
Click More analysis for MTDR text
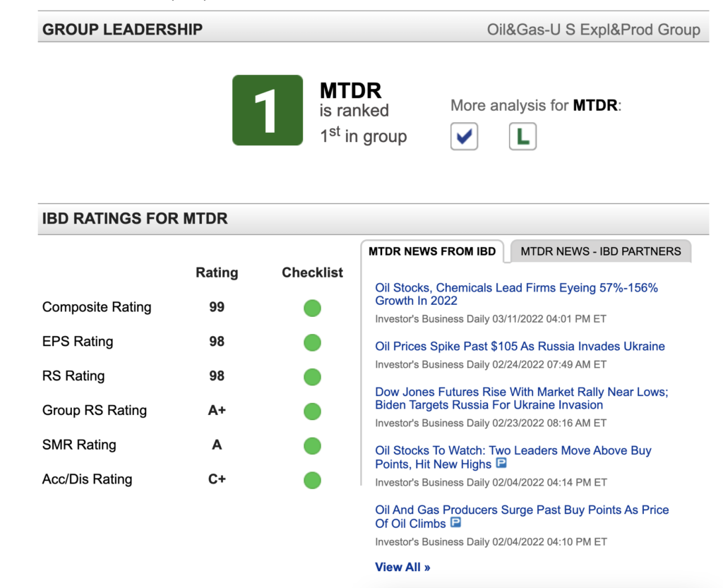(536, 105)
